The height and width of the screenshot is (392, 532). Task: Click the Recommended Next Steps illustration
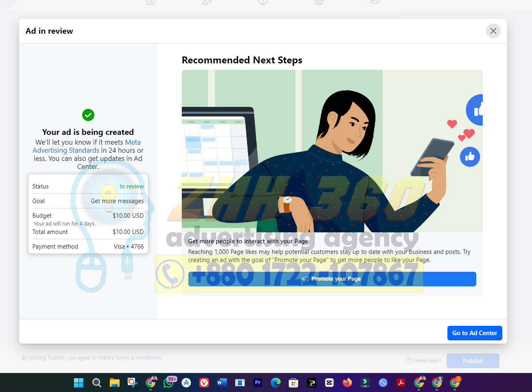pos(332,151)
